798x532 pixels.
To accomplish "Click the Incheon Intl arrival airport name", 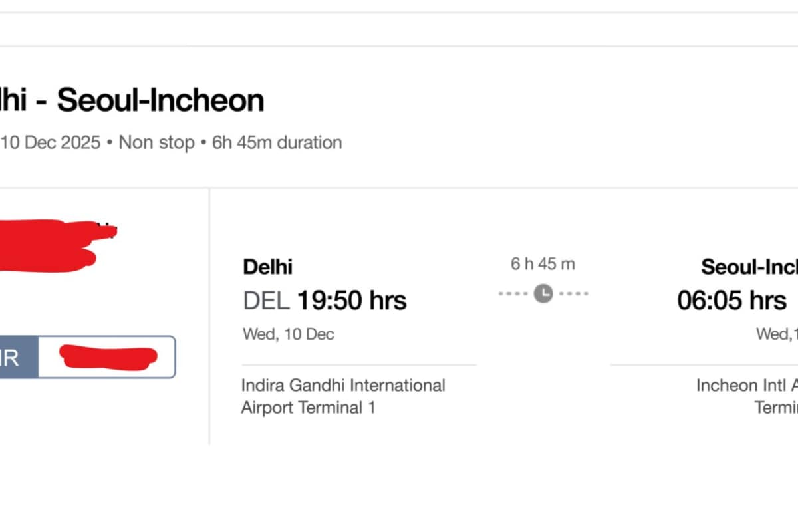I will (746, 385).
